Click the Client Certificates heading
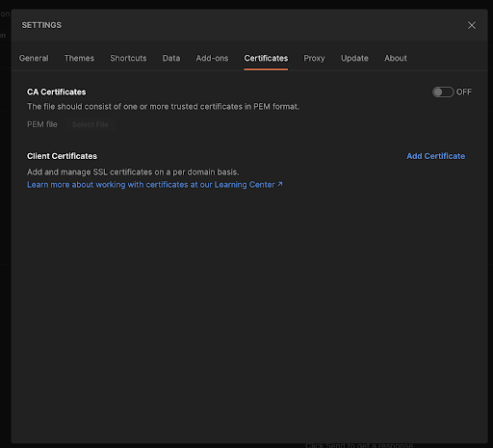This screenshot has height=448, width=493. click(x=62, y=156)
